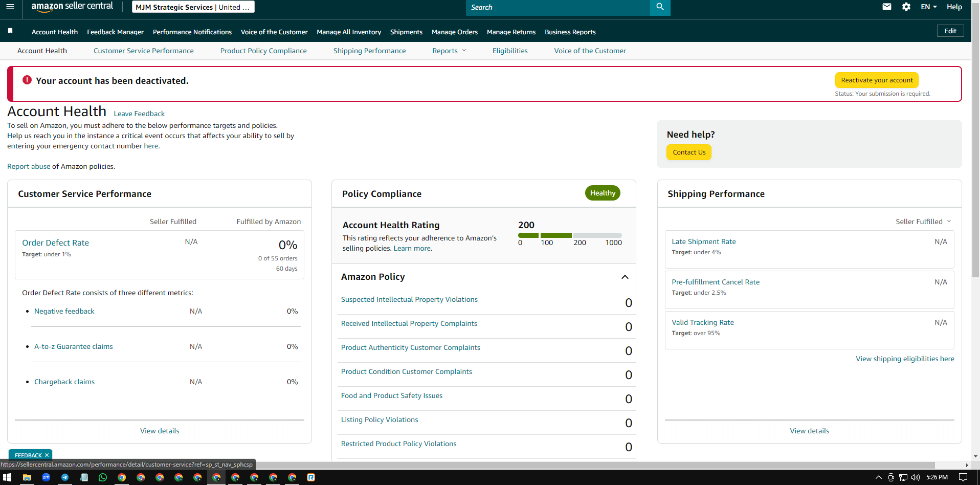The height and width of the screenshot is (485, 980).
Task: Open RingCentral from the taskbar
Action: click(x=311, y=477)
